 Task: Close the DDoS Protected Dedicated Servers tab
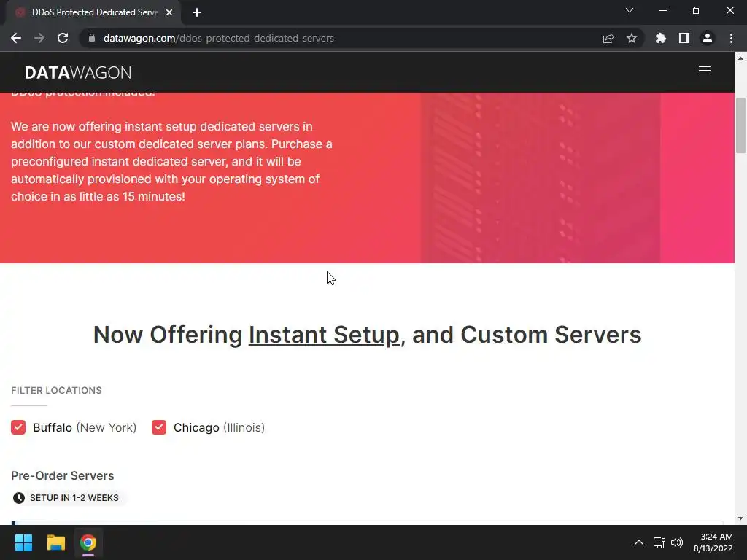[169, 12]
